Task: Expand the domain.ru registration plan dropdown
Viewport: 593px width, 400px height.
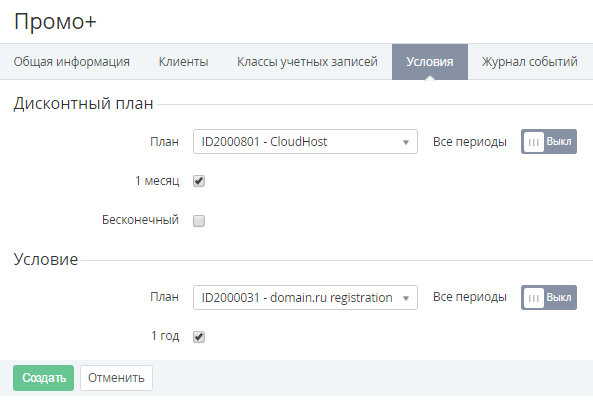Action: tap(305, 298)
